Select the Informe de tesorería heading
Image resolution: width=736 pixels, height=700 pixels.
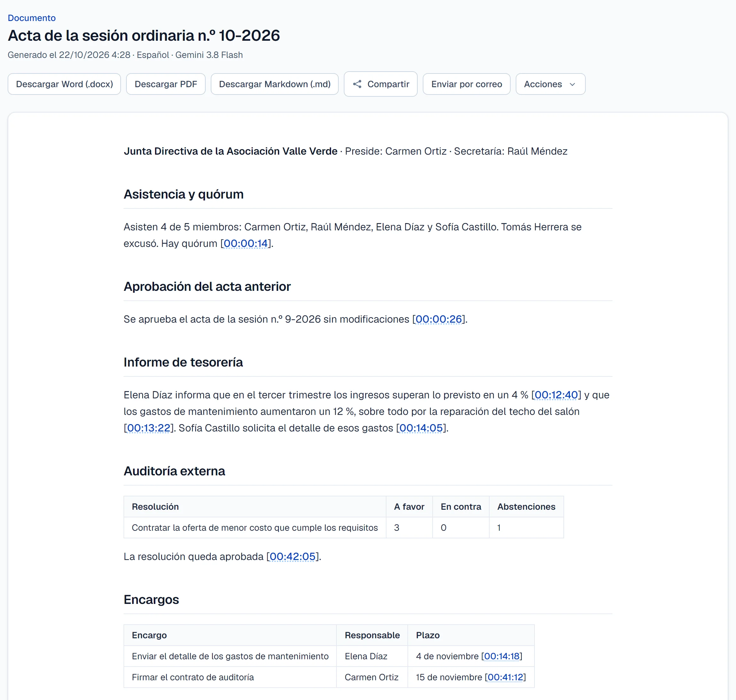(183, 362)
